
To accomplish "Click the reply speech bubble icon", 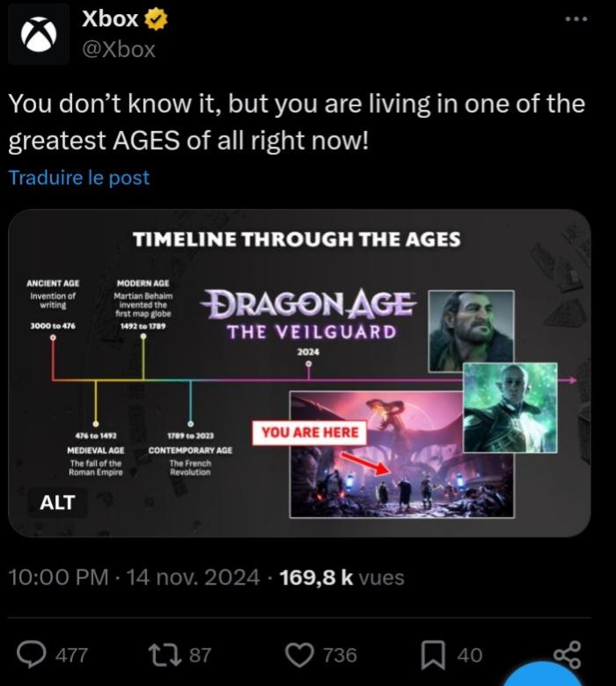I will (33, 654).
